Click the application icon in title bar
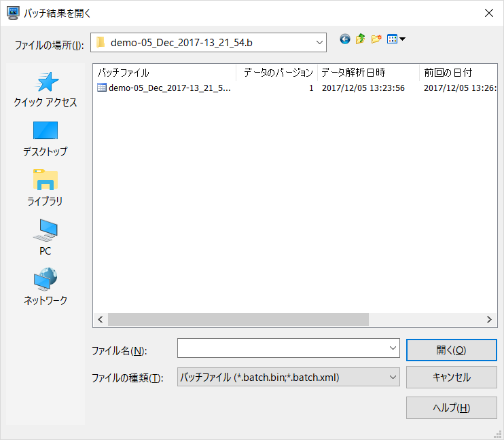This screenshot has height=440, width=504. [x=13, y=13]
